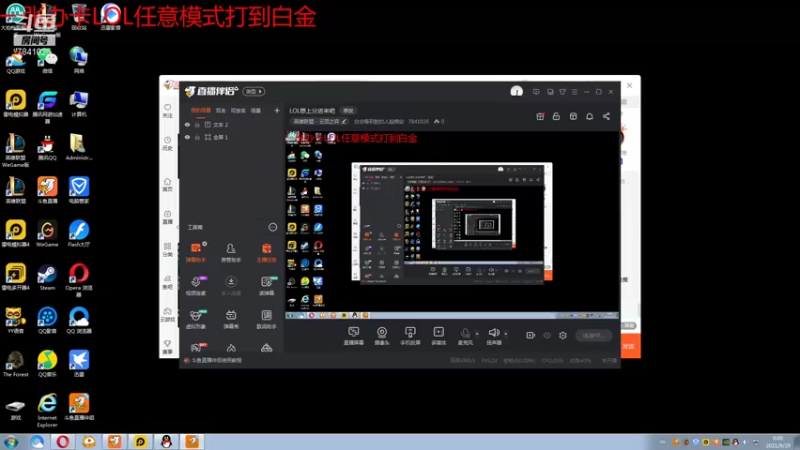Open the settings gear in bottom bar
This screenshot has width=800, height=450.
[x=563, y=335]
